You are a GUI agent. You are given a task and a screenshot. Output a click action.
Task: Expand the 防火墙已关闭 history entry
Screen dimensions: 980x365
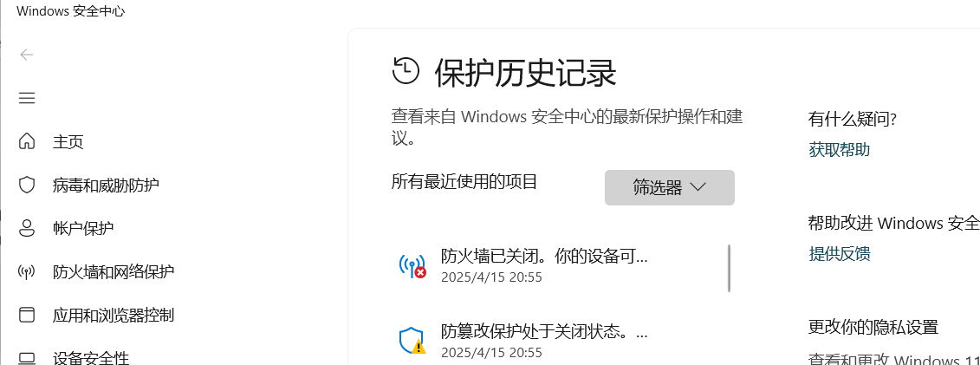tap(558, 266)
